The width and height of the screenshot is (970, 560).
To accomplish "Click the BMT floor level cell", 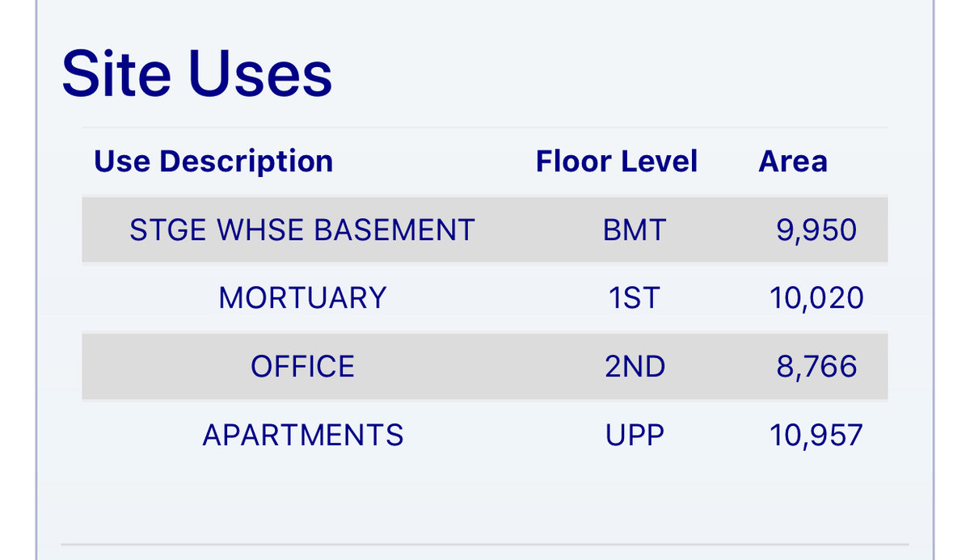I will [x=635, y=230].
